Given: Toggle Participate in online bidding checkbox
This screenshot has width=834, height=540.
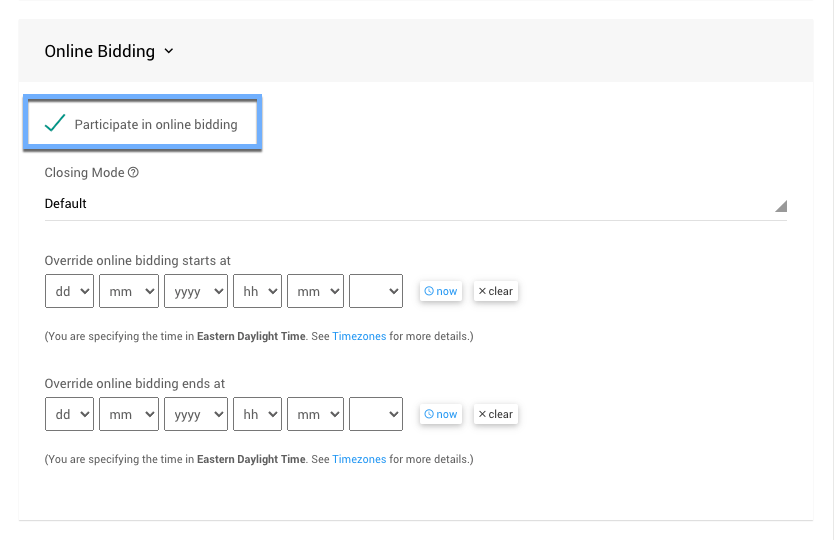Looking at the screenshot, I should coord(56,124).
